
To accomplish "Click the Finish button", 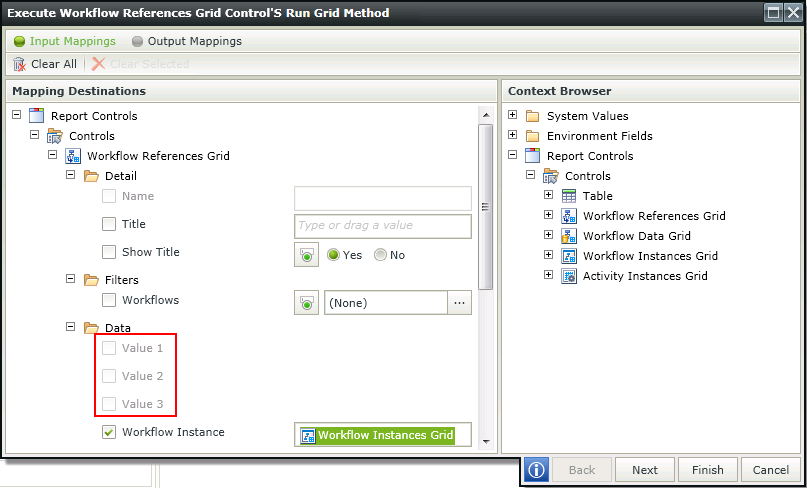I will pyautogui.click(x=708, y=469).
